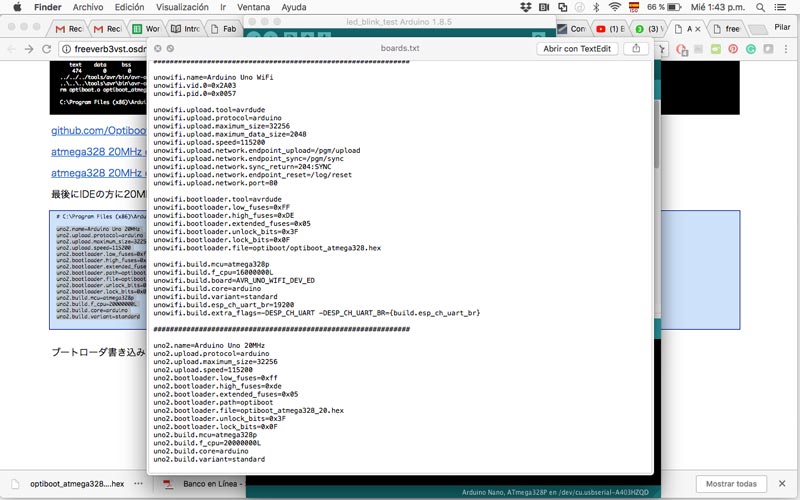Click the site info icon in address bar
The width and height of the screenshot is (800, 500).
point(66,49)
